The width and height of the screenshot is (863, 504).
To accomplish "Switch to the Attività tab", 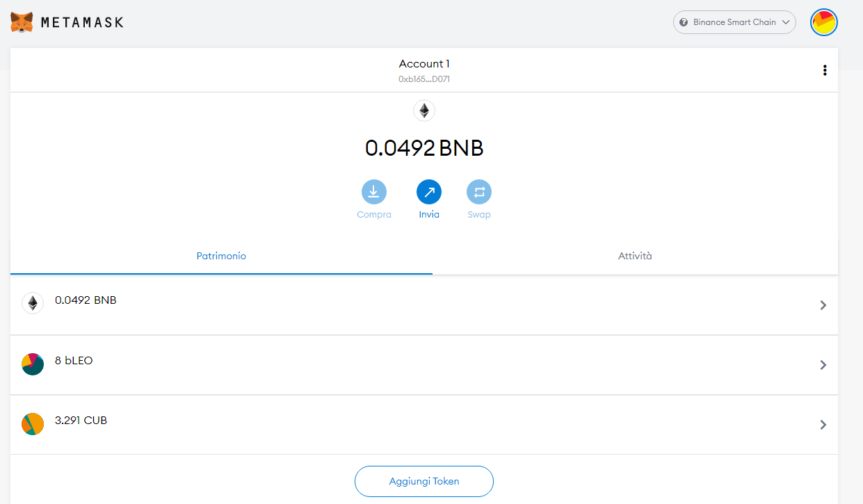I will coord(635,256).
